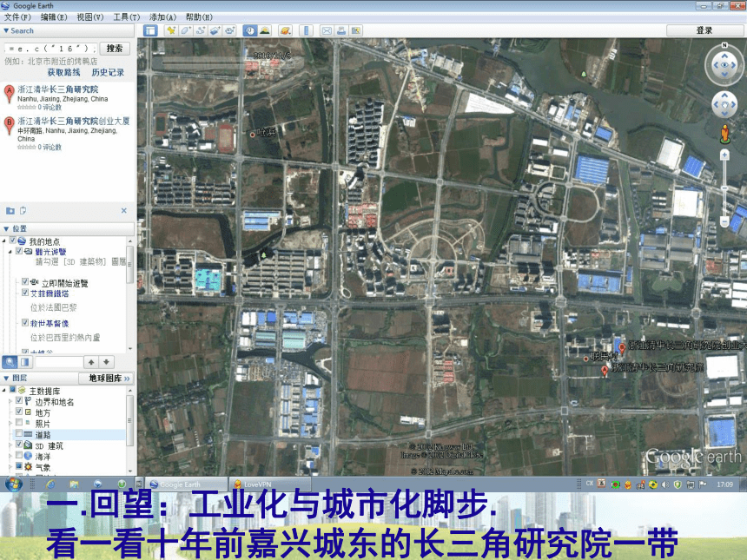Toggle the Places panel split view button
Viewport: 747px width, 560px height.
25,362
